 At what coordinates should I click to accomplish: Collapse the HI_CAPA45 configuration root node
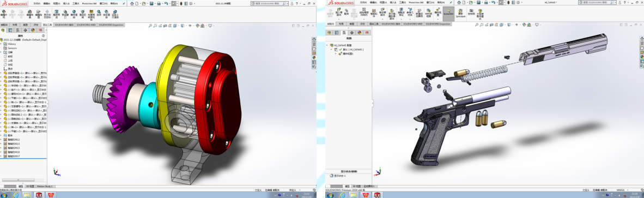[327, 45]
